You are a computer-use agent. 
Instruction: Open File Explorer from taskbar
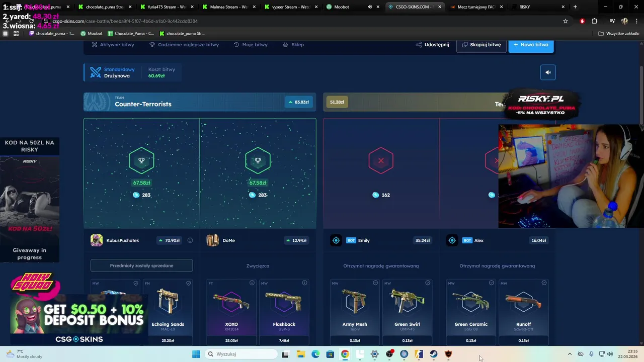click(300, 354)
